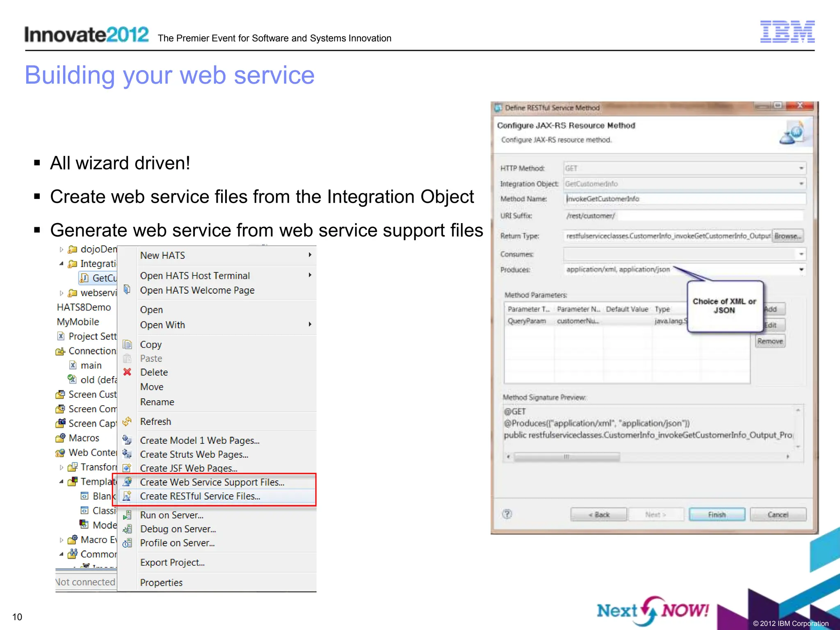This screenshot has width=840, height=630.
Task: Click the Project Settings file icon
Action: [x=61, y=336]
